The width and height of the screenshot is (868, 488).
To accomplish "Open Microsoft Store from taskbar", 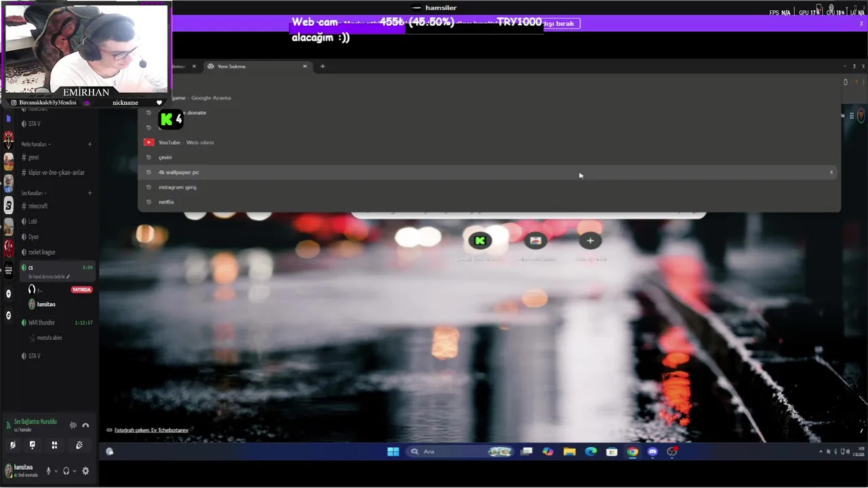I will 612,451.
